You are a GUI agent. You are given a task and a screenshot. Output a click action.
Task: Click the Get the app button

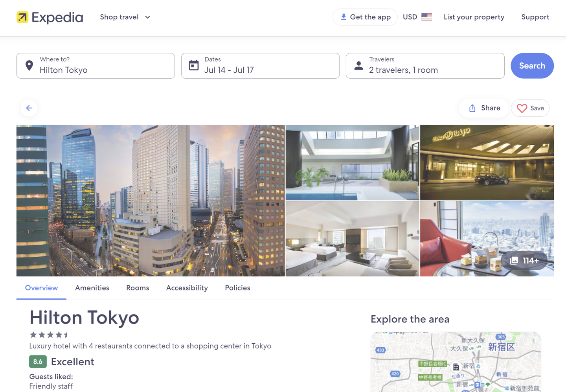[x=365, y=17]
